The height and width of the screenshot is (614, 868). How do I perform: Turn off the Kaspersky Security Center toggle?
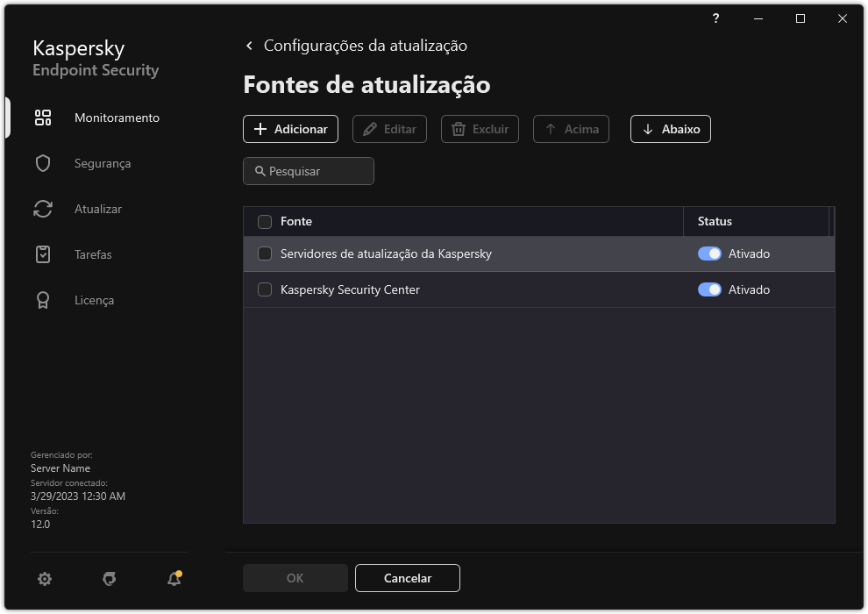coord(708,289)
